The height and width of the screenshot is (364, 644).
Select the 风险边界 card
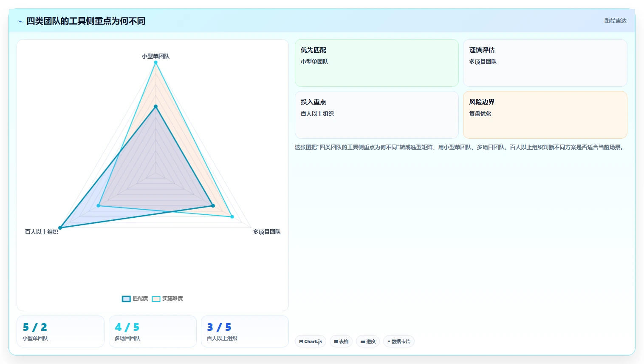point(545,115)
